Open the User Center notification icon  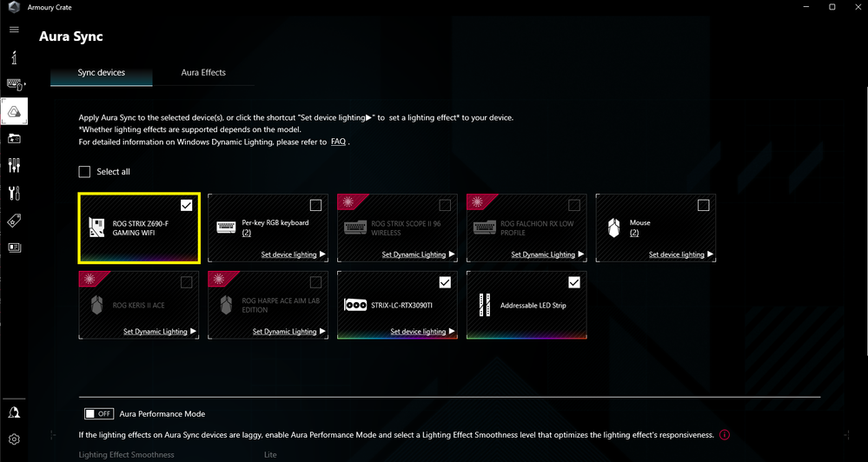tap(15, 412)
